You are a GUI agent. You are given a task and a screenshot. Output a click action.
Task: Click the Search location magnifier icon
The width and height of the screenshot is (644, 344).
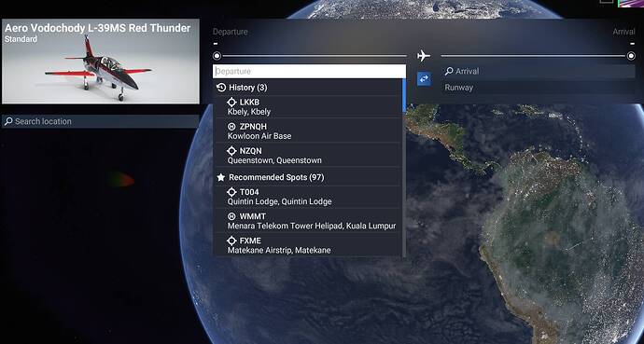coord(8,121)
